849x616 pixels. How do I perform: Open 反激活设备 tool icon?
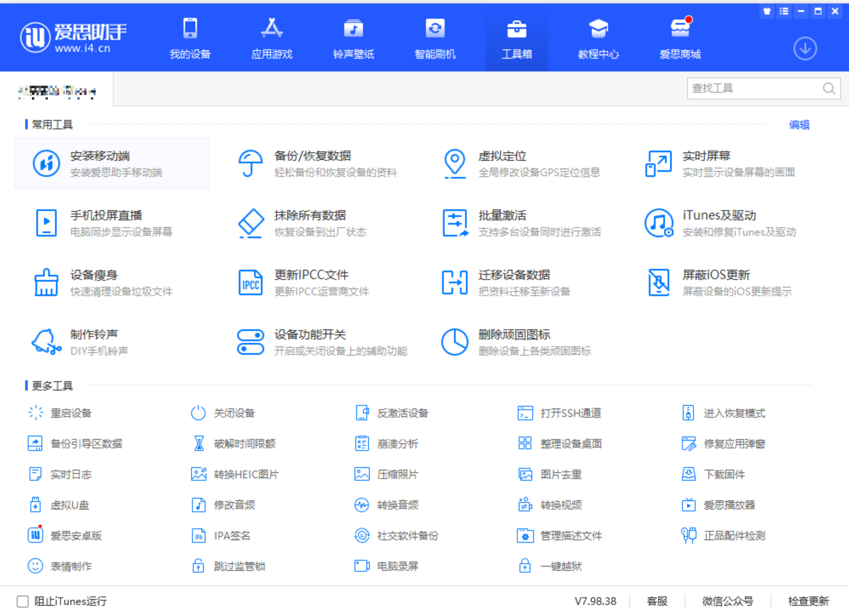[362, 413]
